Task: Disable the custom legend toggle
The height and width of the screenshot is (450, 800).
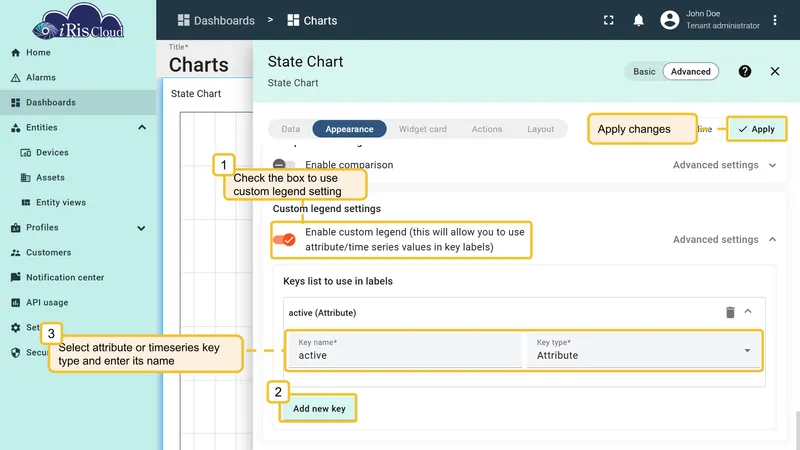Action: pos(284,239)
